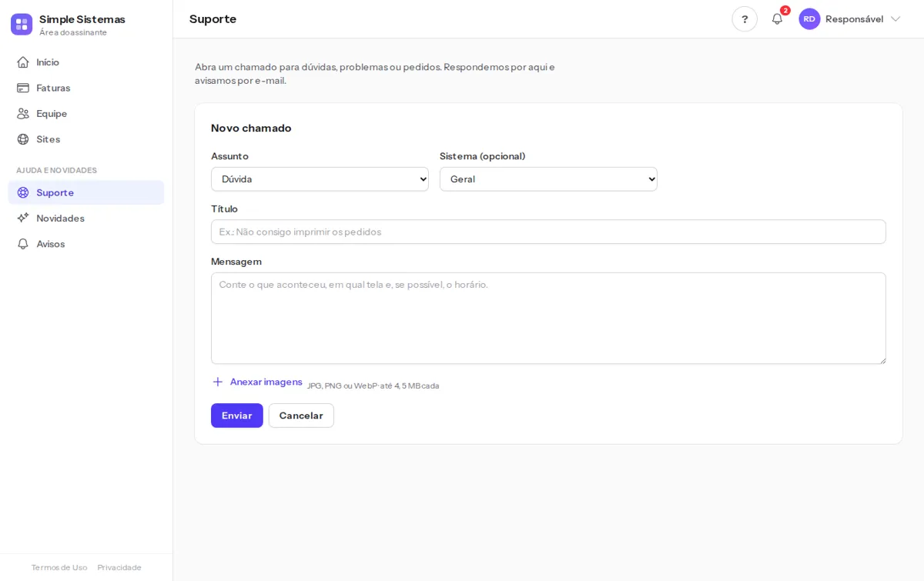Click the Início house icon
Viewport: 924px width, 581px height.
[23, 62]
